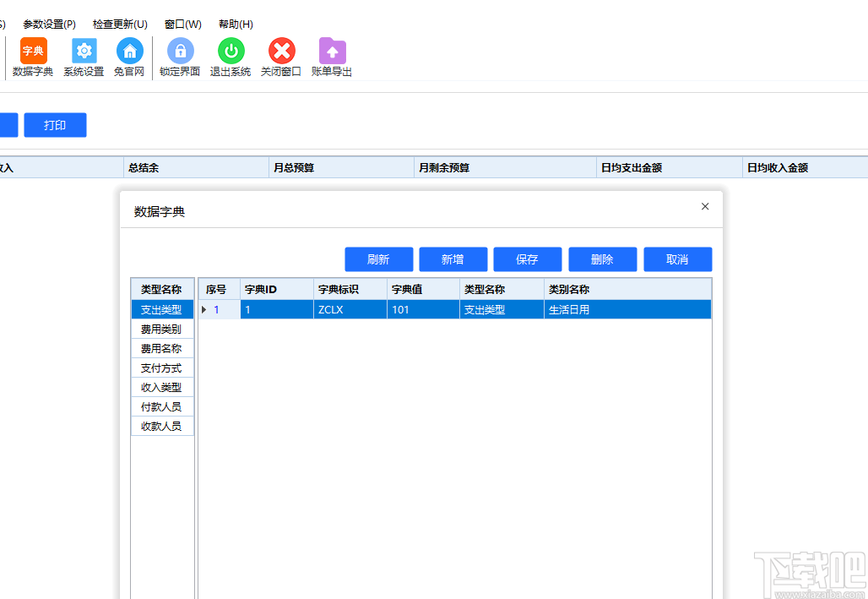Open the 帮助(H) menu

(x=236, y=25)
